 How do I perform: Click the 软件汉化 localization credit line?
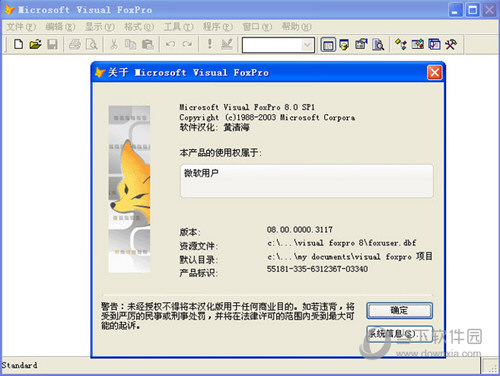click(214, 127)
